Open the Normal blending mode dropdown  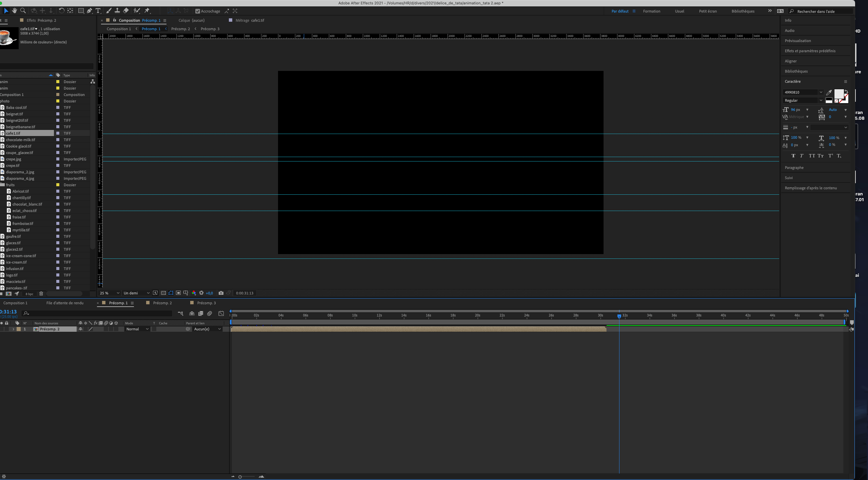[x=137, y=329]
